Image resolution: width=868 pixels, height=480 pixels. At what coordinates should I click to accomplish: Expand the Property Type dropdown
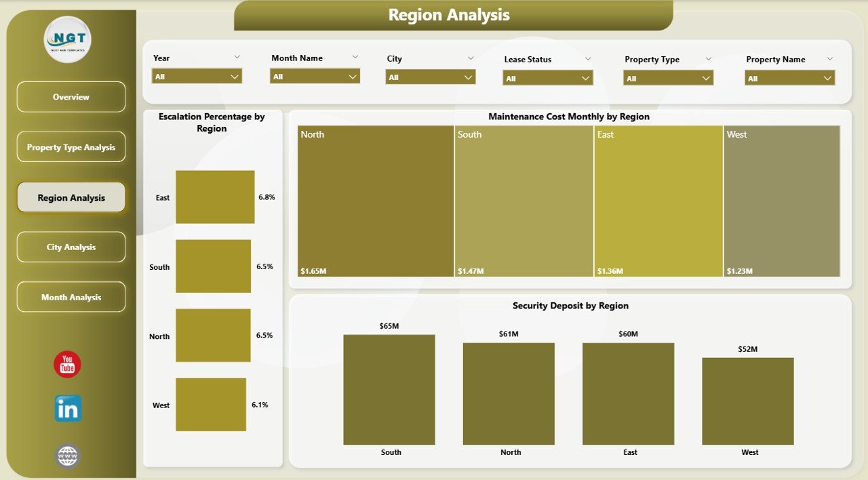(x=668, y=79)
